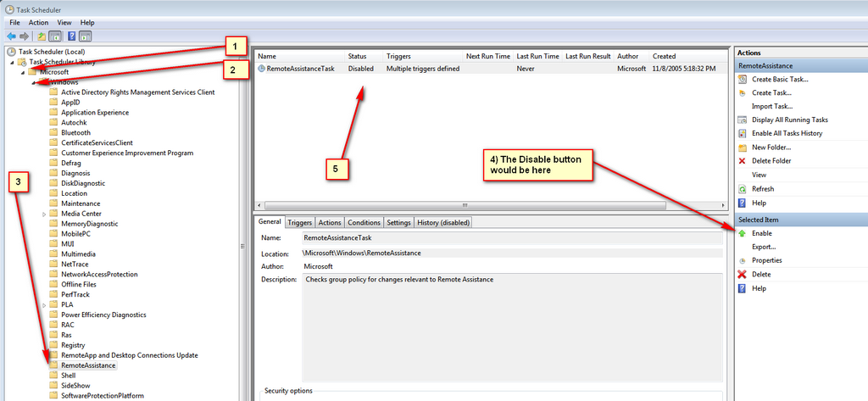Click the red Delete icon under Selected Item

click(743, 274)
